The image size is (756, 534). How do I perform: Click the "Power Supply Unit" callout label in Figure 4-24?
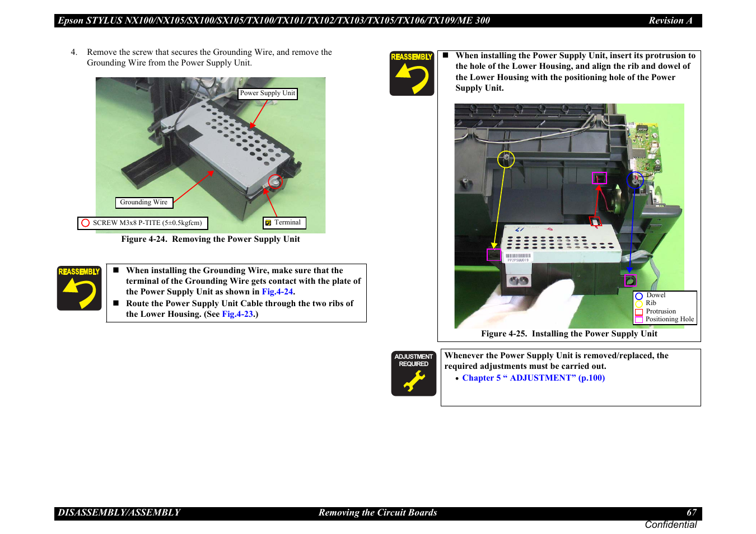point(268,93)
